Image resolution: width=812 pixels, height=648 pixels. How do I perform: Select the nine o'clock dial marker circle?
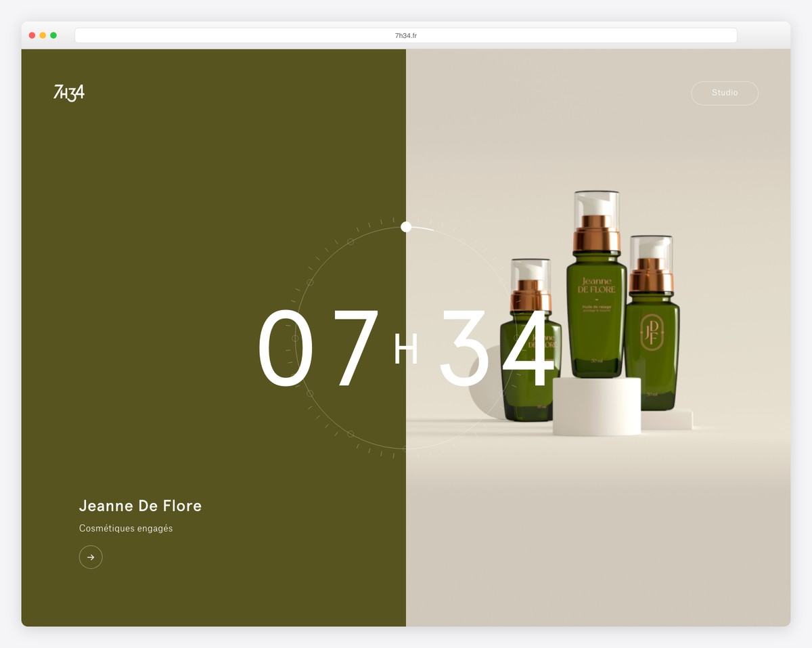point(295,338)
